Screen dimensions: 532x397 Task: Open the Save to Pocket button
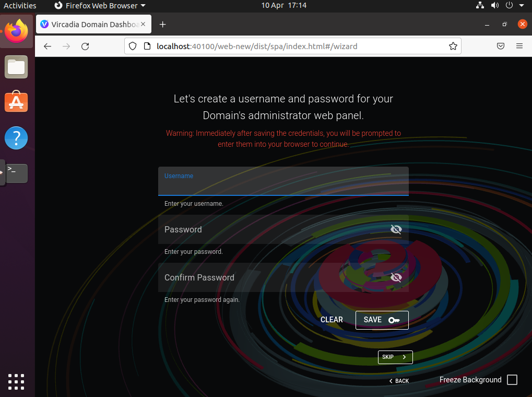coord(501,46)
